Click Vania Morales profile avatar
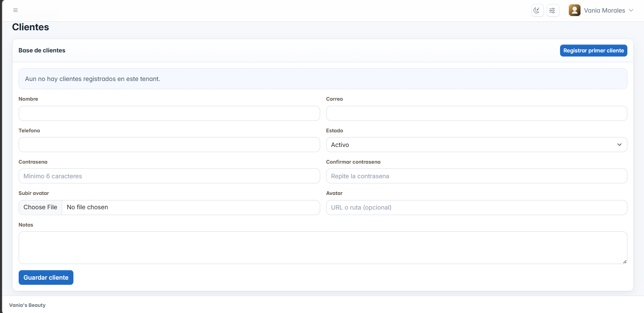This screenshot has width=644, height=313. (x=574, y=10)
